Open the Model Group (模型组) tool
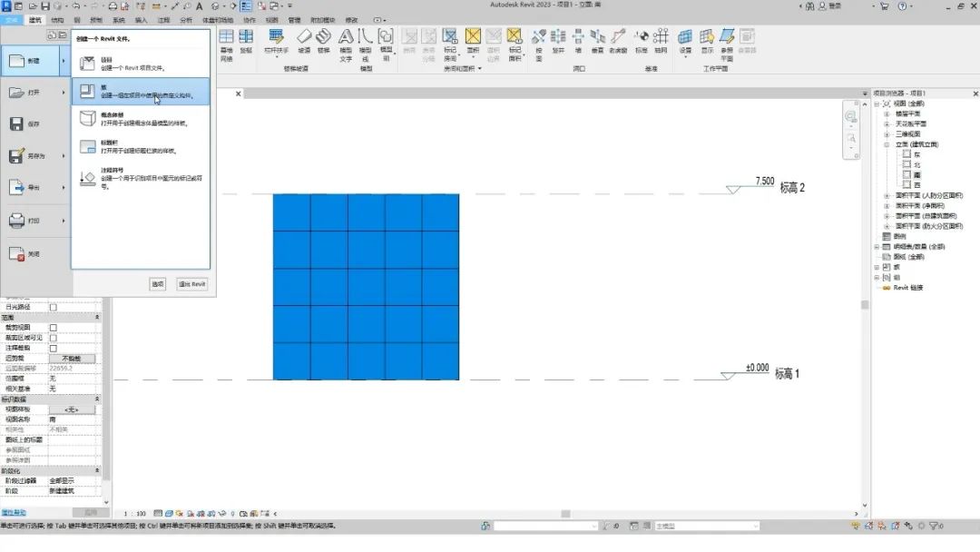The width and height of the screenshot is (980, 552). click(386, 44)
